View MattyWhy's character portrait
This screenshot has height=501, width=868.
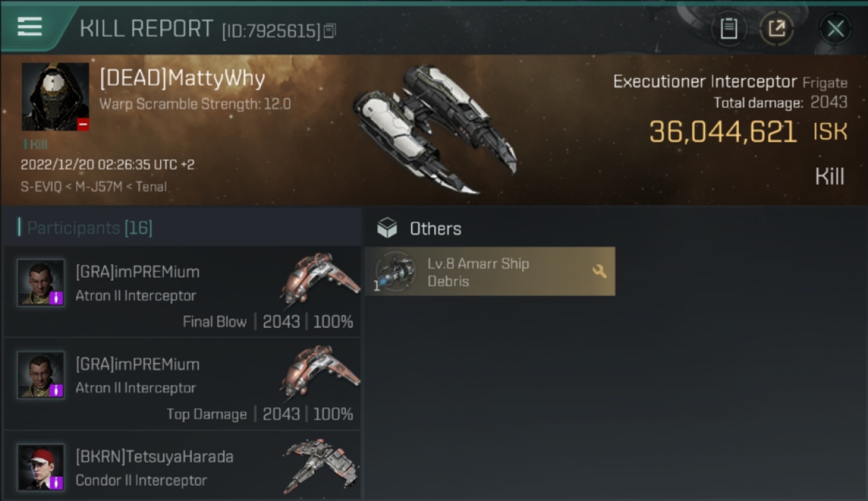55,97
